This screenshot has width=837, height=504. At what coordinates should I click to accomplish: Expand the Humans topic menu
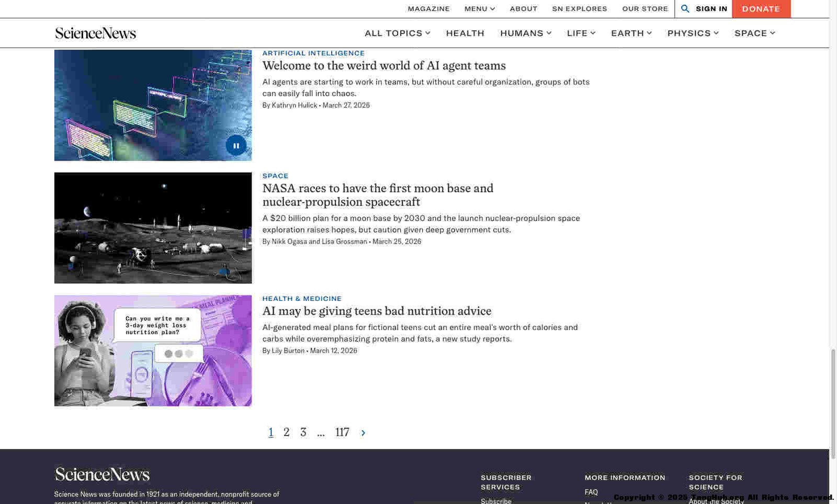526,33
